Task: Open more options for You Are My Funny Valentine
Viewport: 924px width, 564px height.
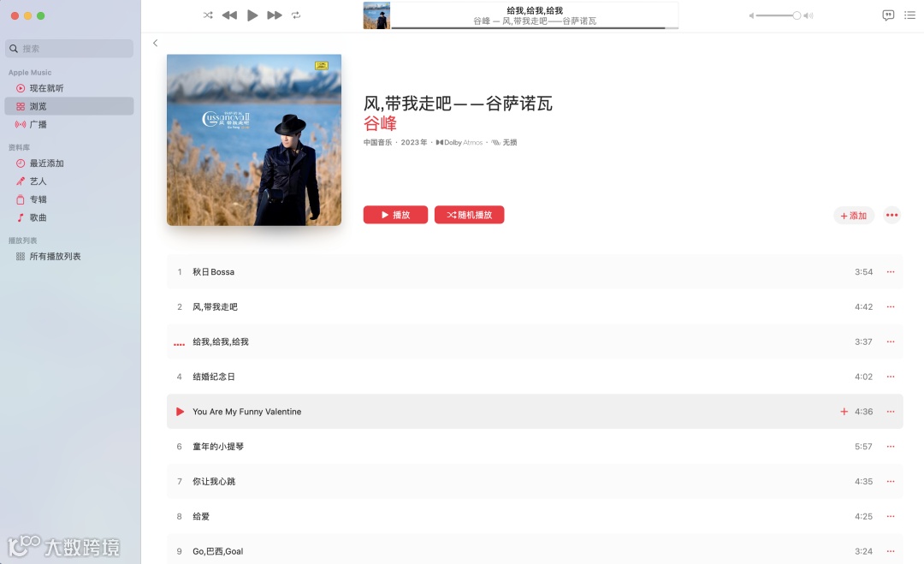Action: 891,412
